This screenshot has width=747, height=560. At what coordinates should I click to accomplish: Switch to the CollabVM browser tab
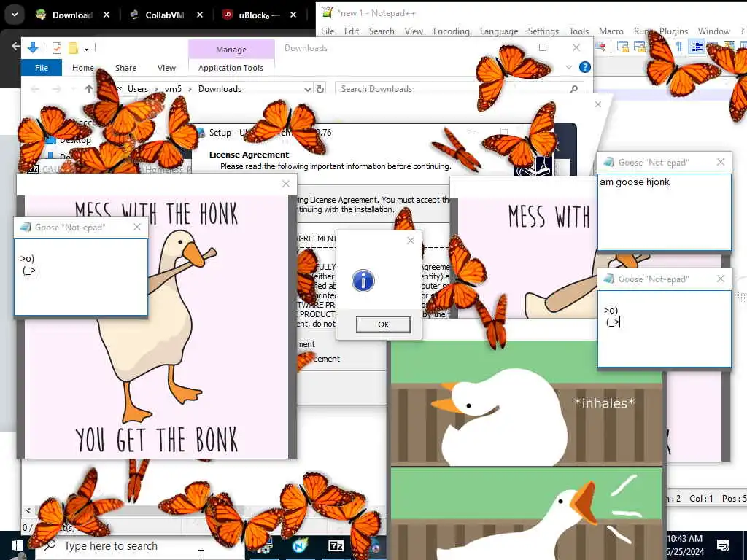(165, 15)
